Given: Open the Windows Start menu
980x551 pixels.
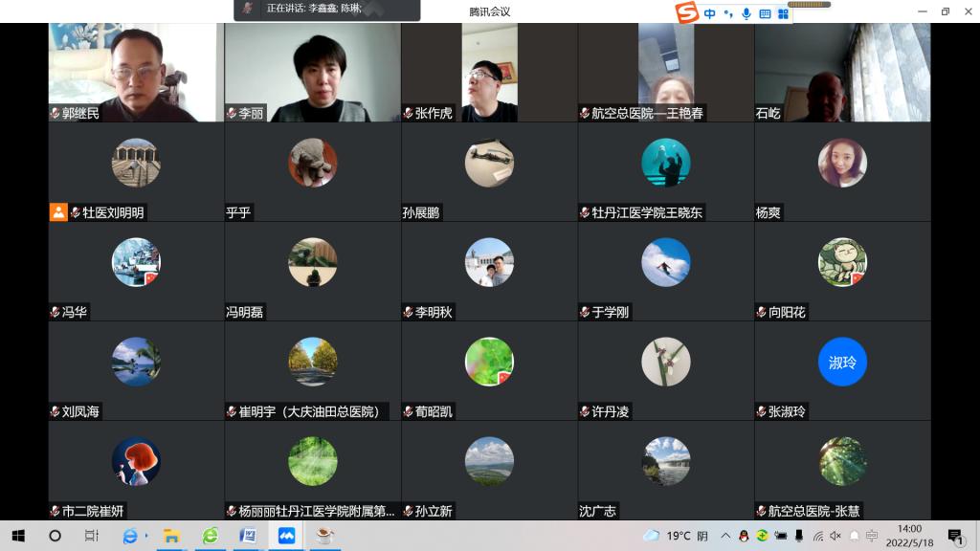Looking at the screenshot, I should tap(17, 536).
